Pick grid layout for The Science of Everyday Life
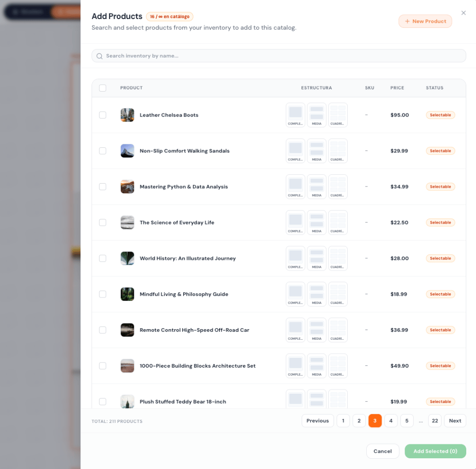Viewport: 476px width, 469px height. [338, 223]
